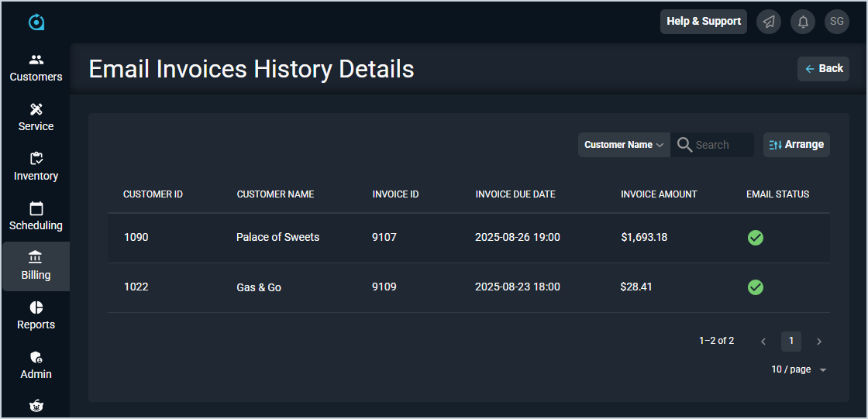Open the Inventory section
The height and width of the screenshot is (419, 868).
(36, 167)
